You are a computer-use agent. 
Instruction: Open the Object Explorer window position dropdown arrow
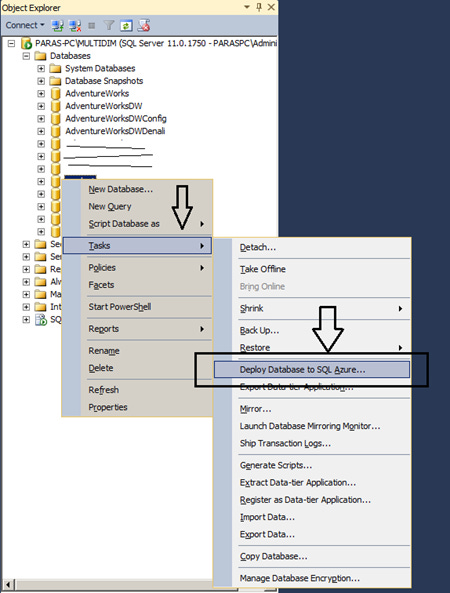(247, 7)
